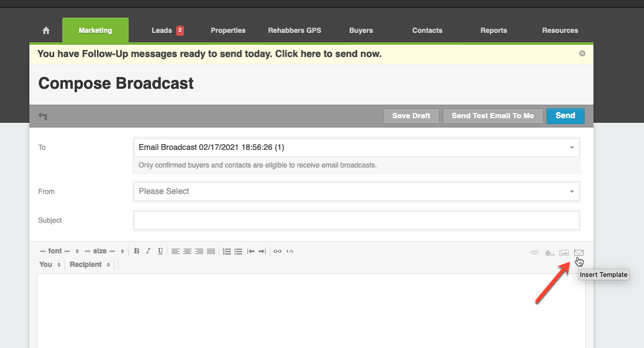Open the Recipient merge-field dropdown
This screenshot has width=644, height=348.
tap(89, 265)
